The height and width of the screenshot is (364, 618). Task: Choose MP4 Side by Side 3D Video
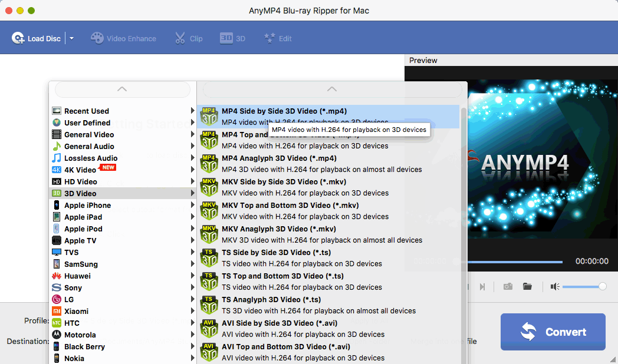pyautogui.click(x=328, y=117)
